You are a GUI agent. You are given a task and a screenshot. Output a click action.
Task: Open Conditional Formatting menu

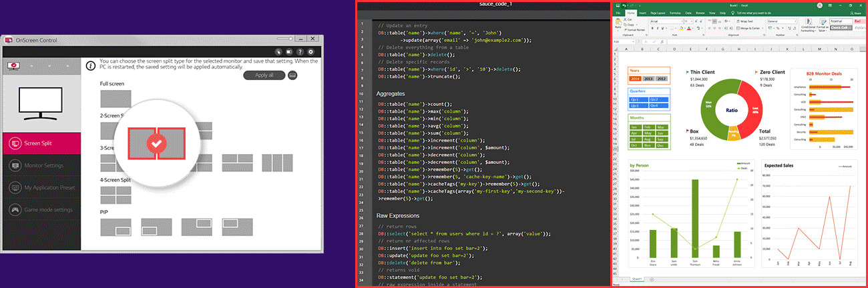tap(808, 25)
